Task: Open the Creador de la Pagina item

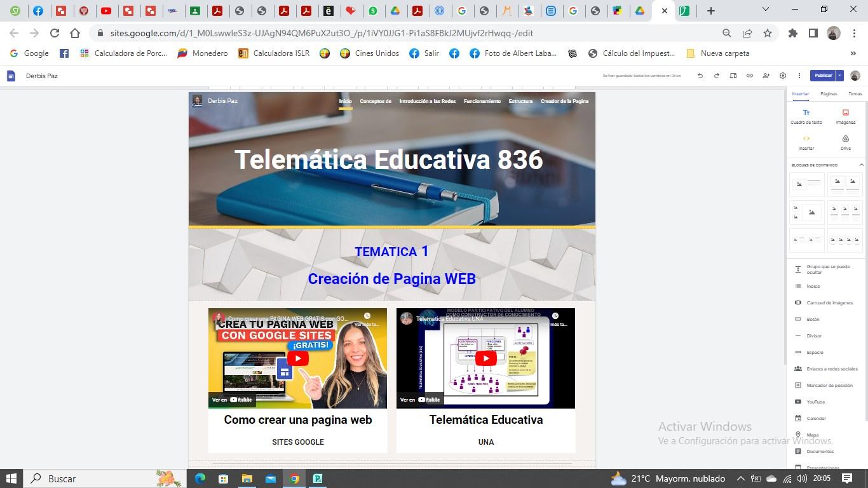Action: [x=564, y=101]
